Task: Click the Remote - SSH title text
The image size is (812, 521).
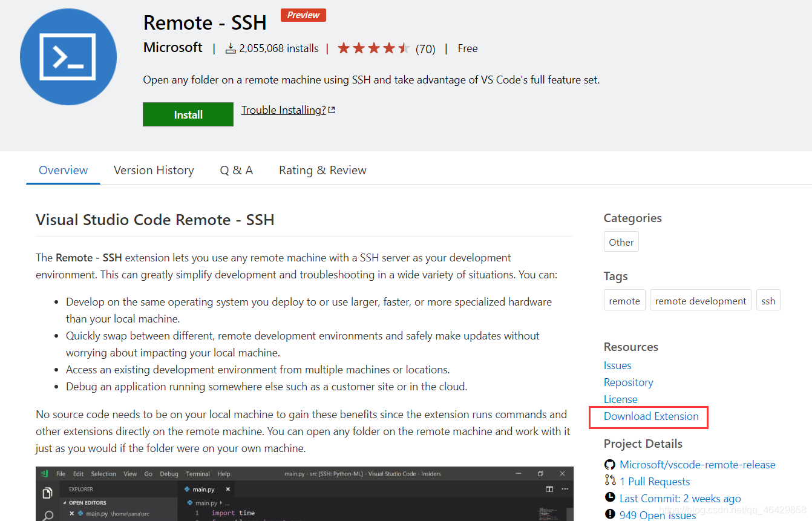Action: tap(205, 22)
